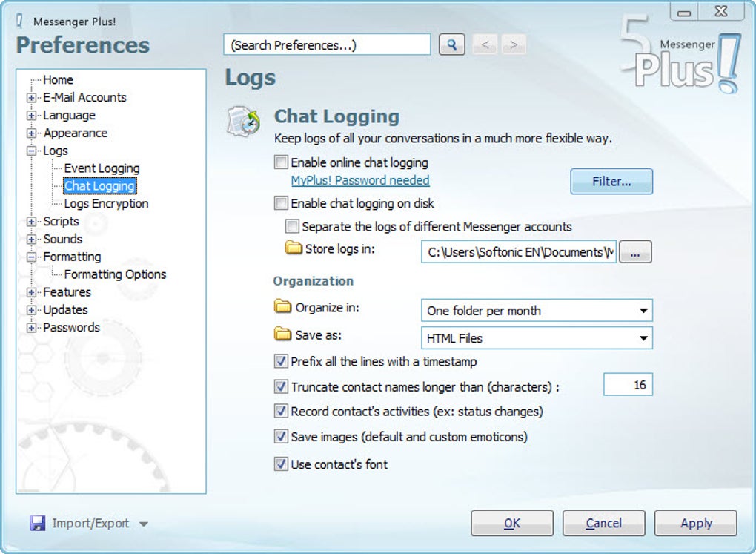The height and width of the screenshot is (554, 756).
Task: Click the Import/Export floppy disk icon
Action: (x=37, y=523)
